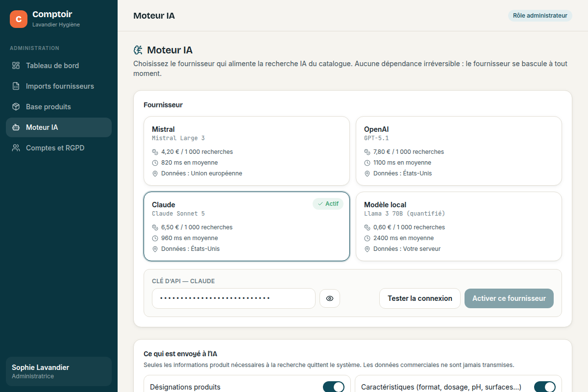Image resolution: width=588 pixels, height=392 pixels.
Task: Click '0,60 € / 1 000 recherches'
Action: 409,227
